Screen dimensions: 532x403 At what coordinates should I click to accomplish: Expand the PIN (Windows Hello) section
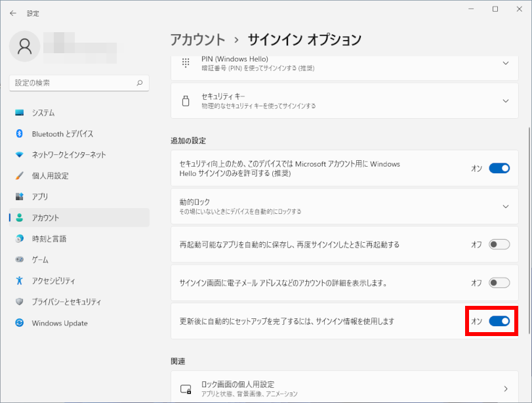coord(505,63)
